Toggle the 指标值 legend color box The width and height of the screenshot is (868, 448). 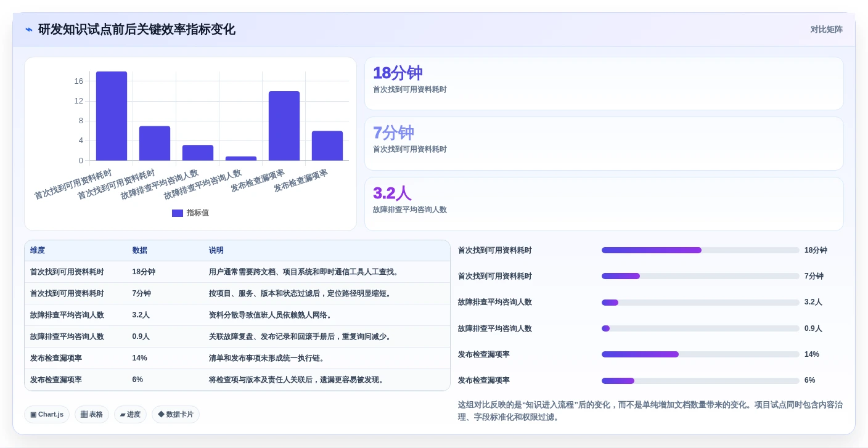(178, 213)
